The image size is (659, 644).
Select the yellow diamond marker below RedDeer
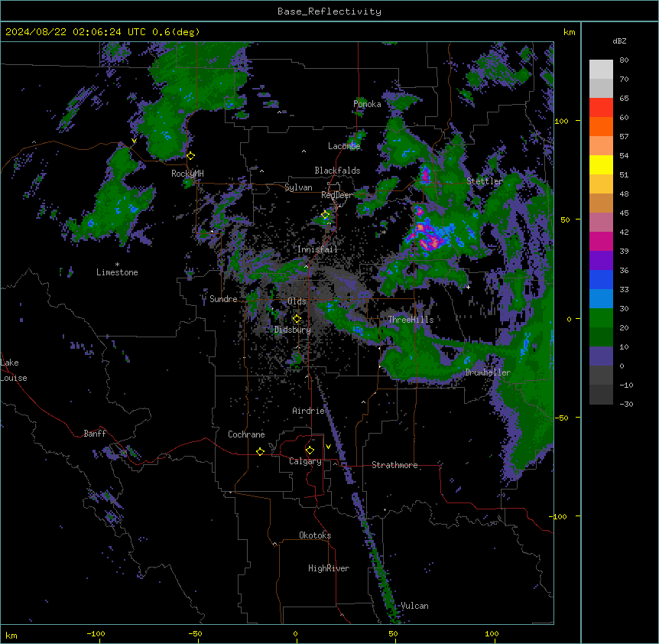pos(326,215)
